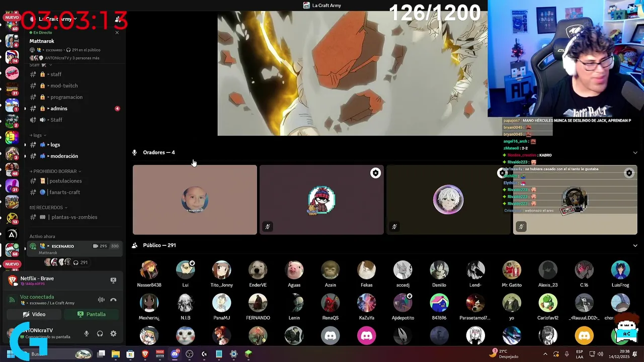Disconnect from voice with the hang-up icon
This screenshot has width=644, height=362.
[113, 300]
